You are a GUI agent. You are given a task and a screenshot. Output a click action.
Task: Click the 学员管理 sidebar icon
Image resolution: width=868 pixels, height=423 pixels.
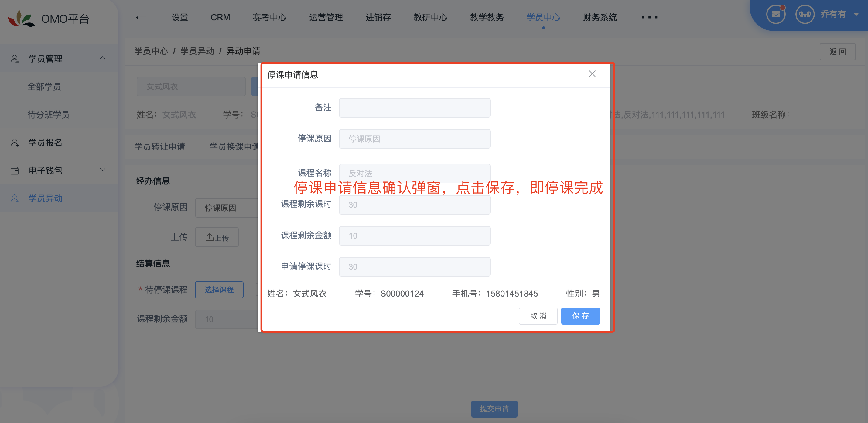click(x=15, y=59)
